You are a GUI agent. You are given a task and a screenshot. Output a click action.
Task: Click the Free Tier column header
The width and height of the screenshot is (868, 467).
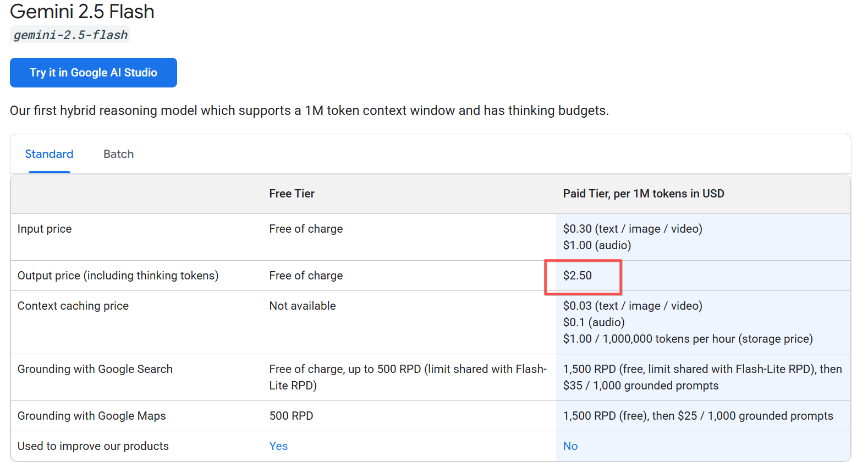pos(292,194)
